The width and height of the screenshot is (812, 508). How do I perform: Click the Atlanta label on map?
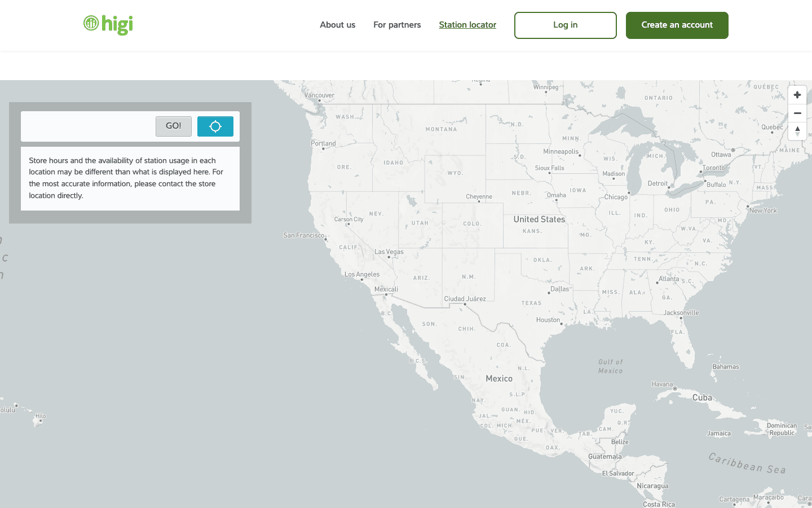[669, 279]
